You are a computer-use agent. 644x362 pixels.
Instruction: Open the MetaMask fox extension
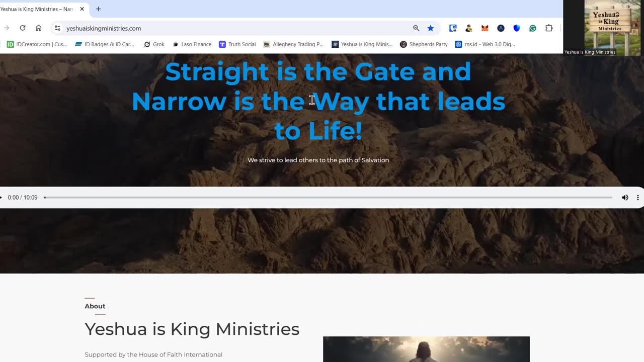[x=485, y=28]
